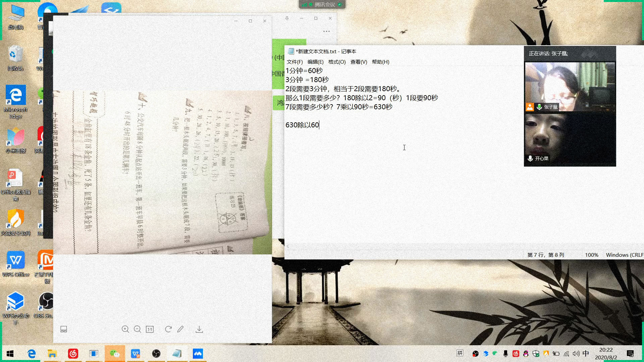Switch to WeChat in the taskbar
Screen dimensions: 644x362
115,354
